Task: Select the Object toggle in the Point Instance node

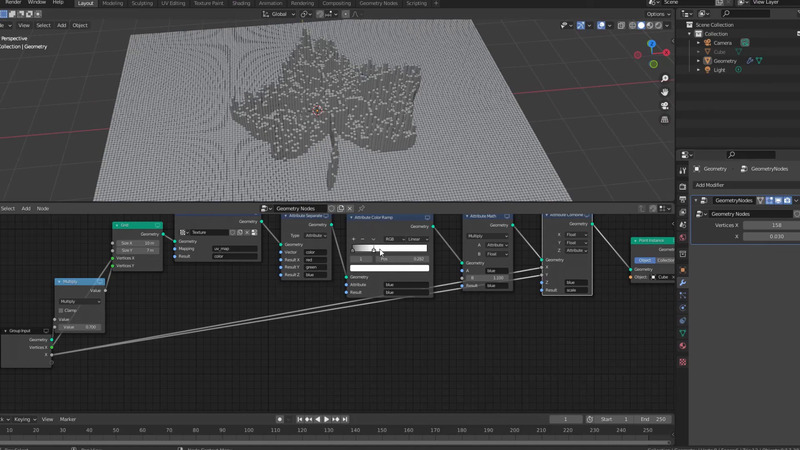Action: tap(644, 260)
